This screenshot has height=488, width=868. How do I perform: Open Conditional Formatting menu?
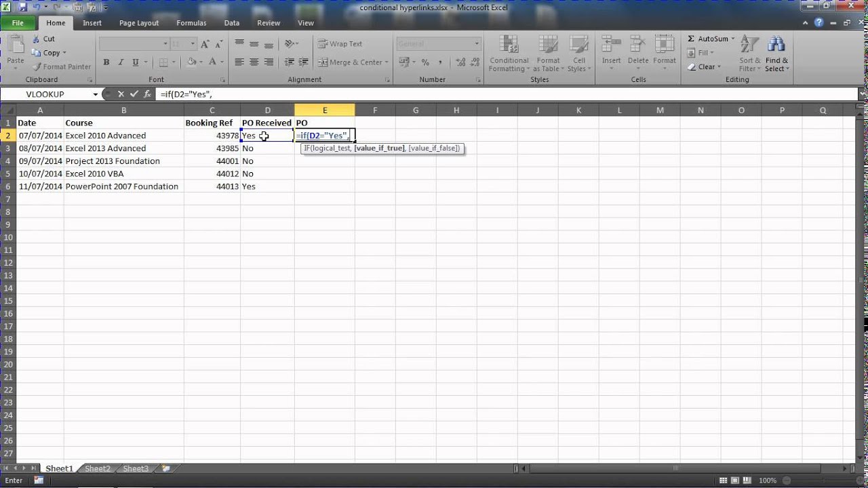(x=509, y=54)
